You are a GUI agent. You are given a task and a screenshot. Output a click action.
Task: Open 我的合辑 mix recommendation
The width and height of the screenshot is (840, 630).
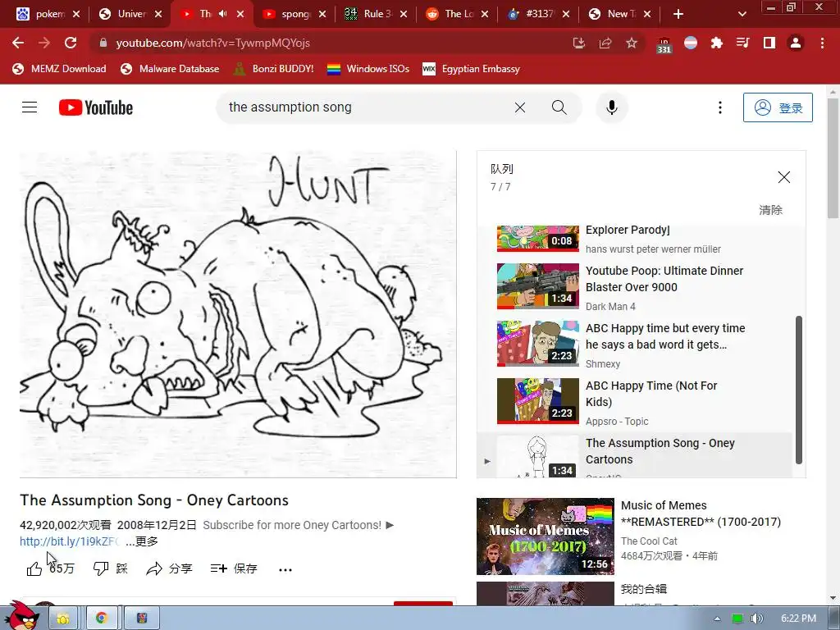(x=643, y=589)
